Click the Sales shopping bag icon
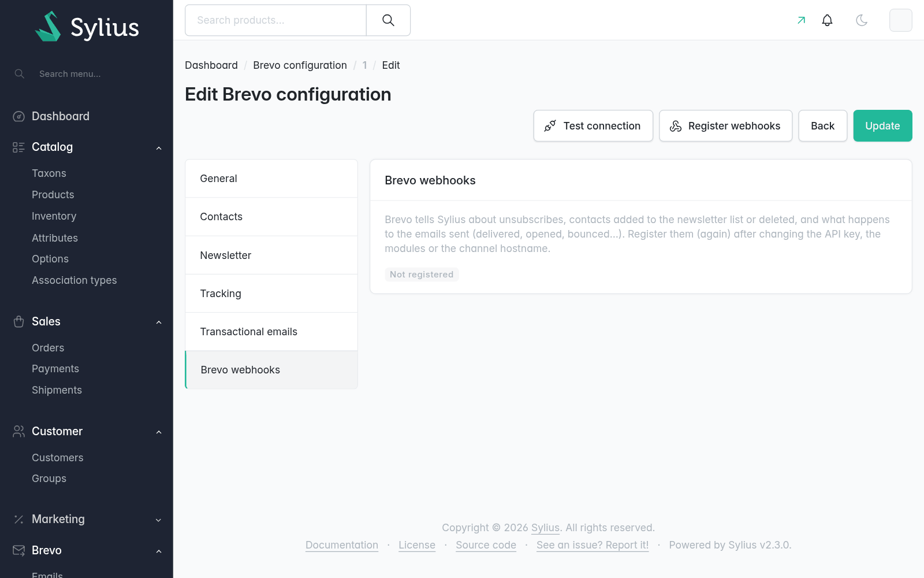This screenshot has height=578, width=924. pyautogui.click(x=19, y=321)
